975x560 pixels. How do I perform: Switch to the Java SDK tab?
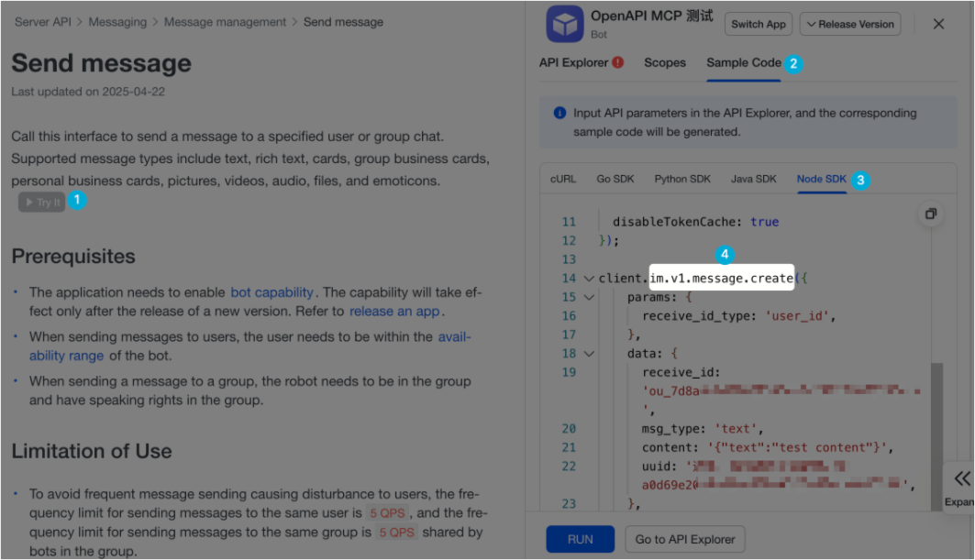coord(753,179)
